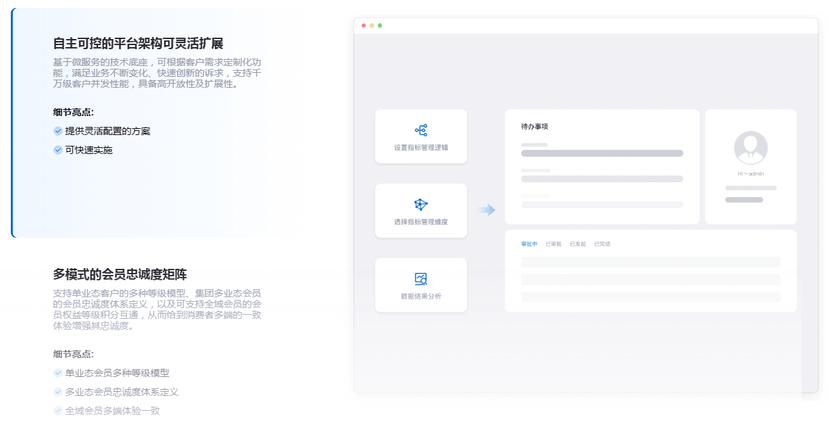Click the 细节亮点 label under the platform architecture section

click(73, 112)
